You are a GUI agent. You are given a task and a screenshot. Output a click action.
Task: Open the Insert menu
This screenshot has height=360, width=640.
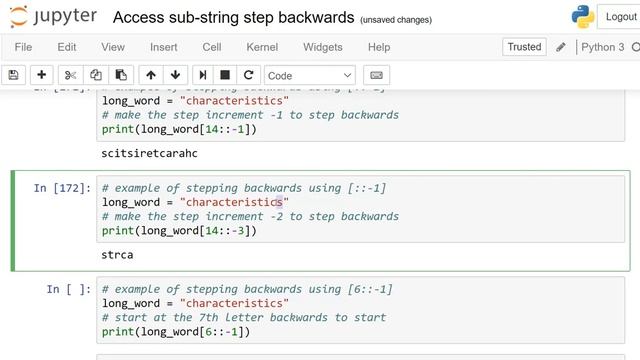[x=163, y=47]
